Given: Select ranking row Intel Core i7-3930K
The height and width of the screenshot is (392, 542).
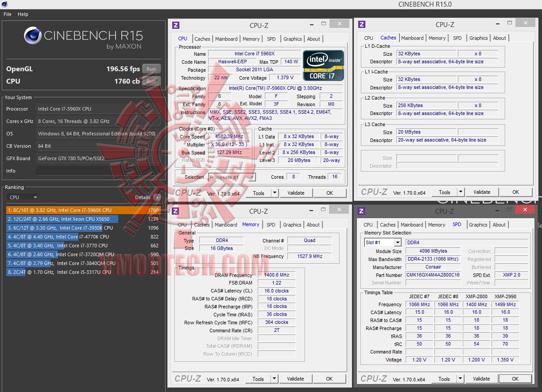Looking at the screenshot, I should [x=83, y=228].
